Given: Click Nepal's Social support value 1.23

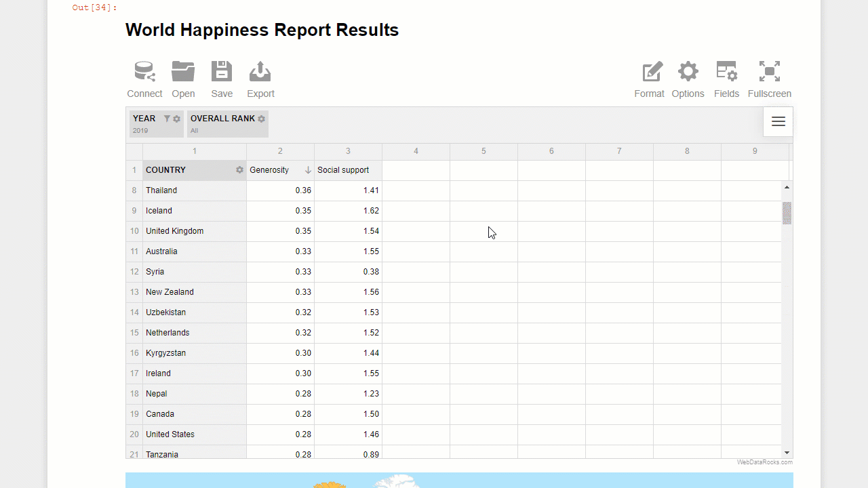Looking at the screenshot, I should [348, 394].
